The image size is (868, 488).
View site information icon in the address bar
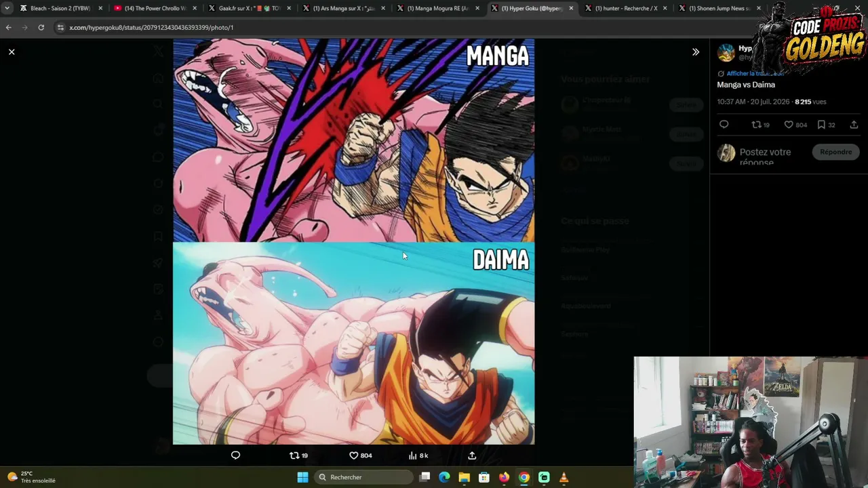[60, 27]
